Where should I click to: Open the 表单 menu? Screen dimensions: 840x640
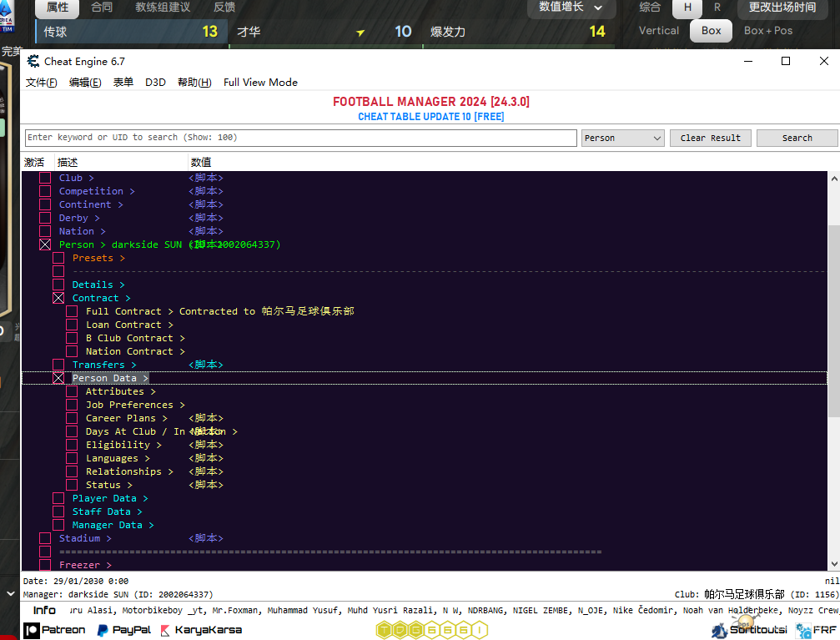123,83
